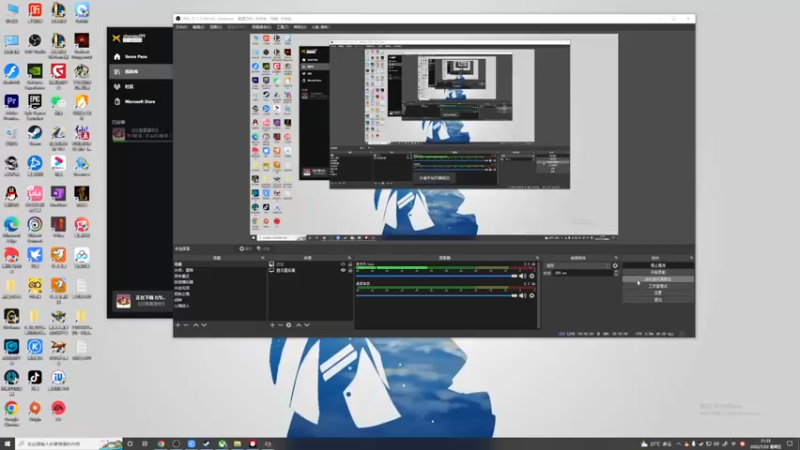800x450 pixels.
Task: Move the scene down with the arrow icon
Action: [204, 325]
